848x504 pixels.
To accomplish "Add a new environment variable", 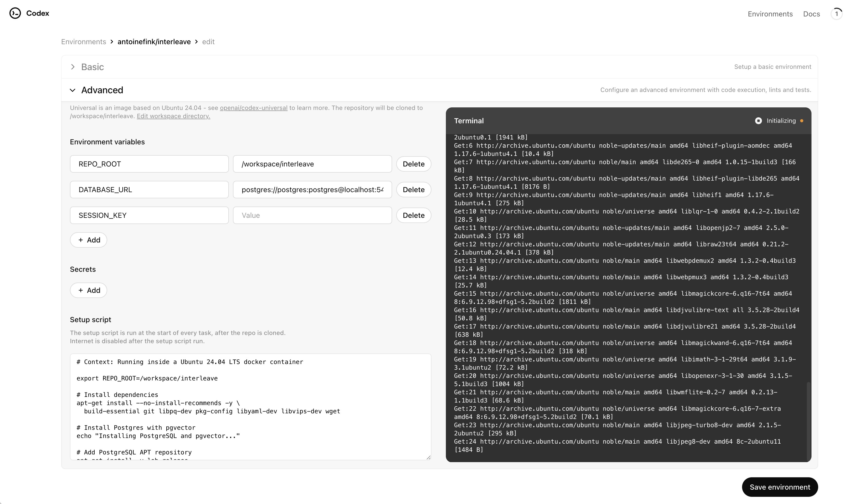I will tap(88, 240).
